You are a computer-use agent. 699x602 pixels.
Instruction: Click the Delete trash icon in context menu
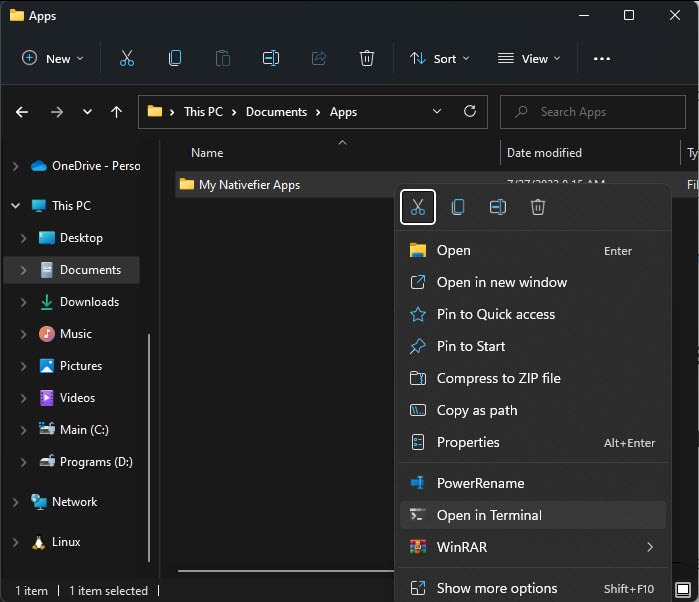click(x=538, y=207)
